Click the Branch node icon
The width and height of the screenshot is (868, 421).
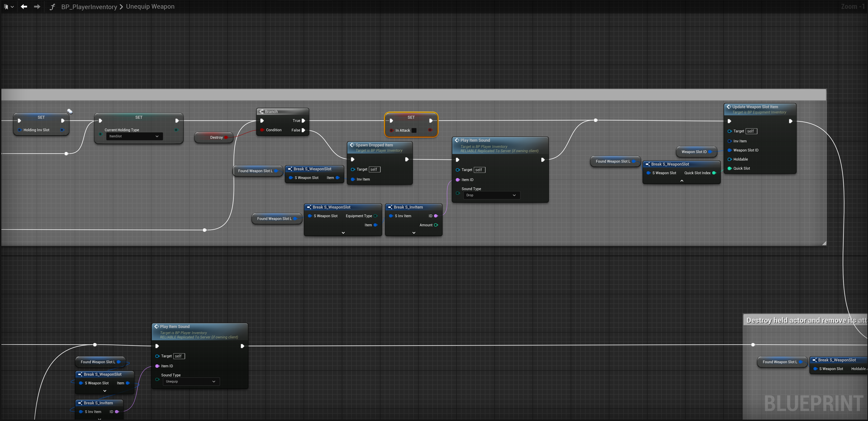[261, 112]
